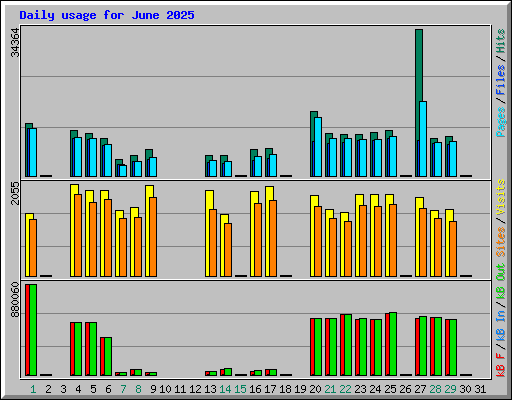Viewport: 512px width, 400px height.
Task: Click the green kB Out bar for day 25
Action: (393, 344)
